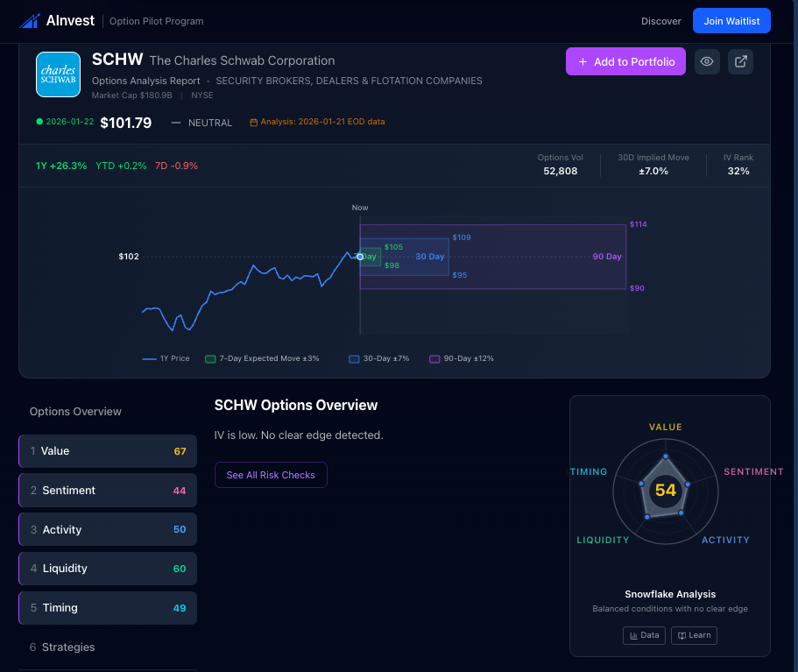Expand the Timing section in Options Overview
The width and height of the screenshot is (798, 672).
(x=107, y=607)
